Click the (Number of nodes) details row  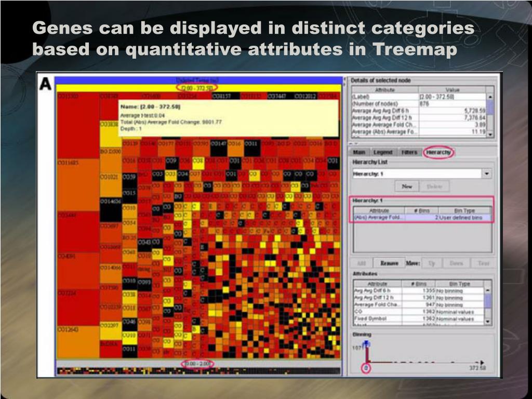[x=419, y=104]
